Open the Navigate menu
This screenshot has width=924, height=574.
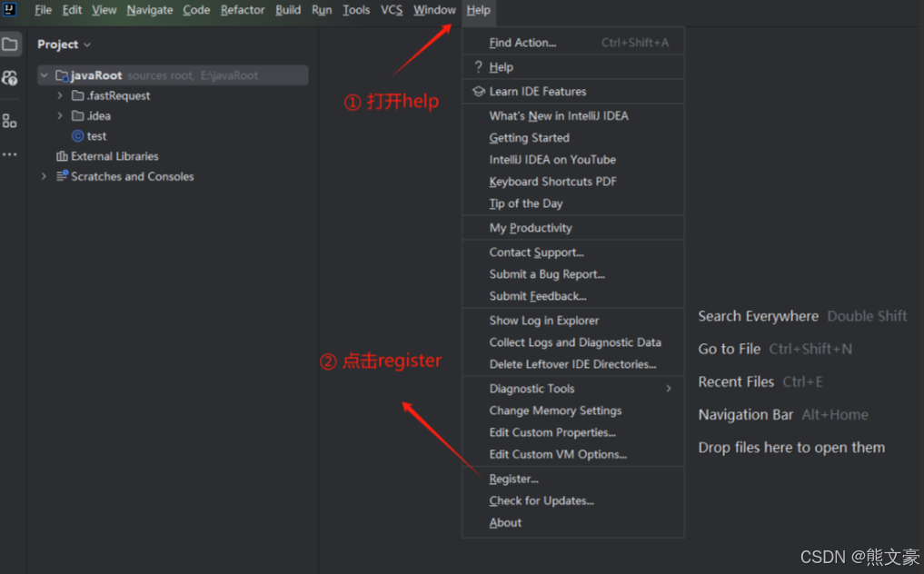click(150, 10)
